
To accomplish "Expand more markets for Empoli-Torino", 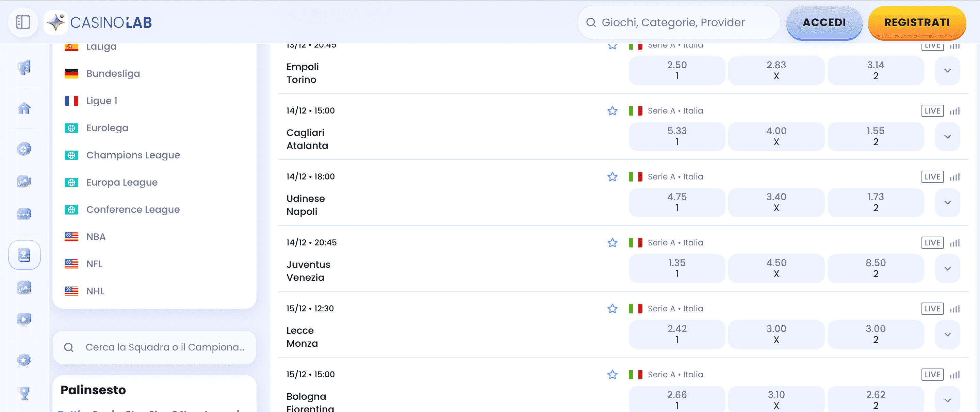I will tap(947, 71).
